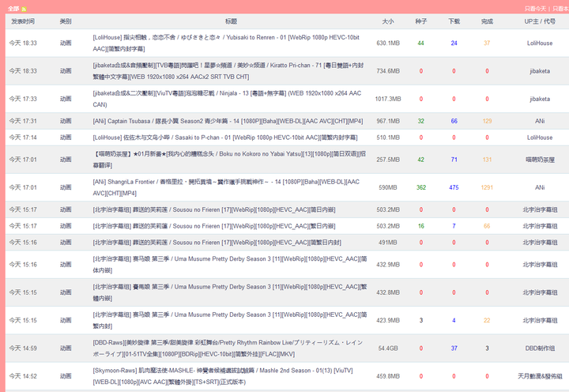
Task: Click the UP主 / 代号 column header
Action: (x=540, y=21)
